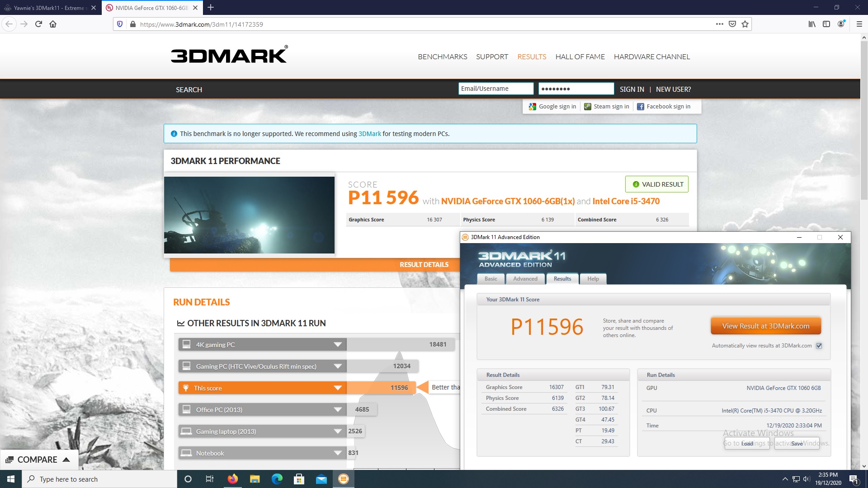Open Microsoft Store from taskbar
The height and width of the screenshot is (488, 868).
coord(299,479)
